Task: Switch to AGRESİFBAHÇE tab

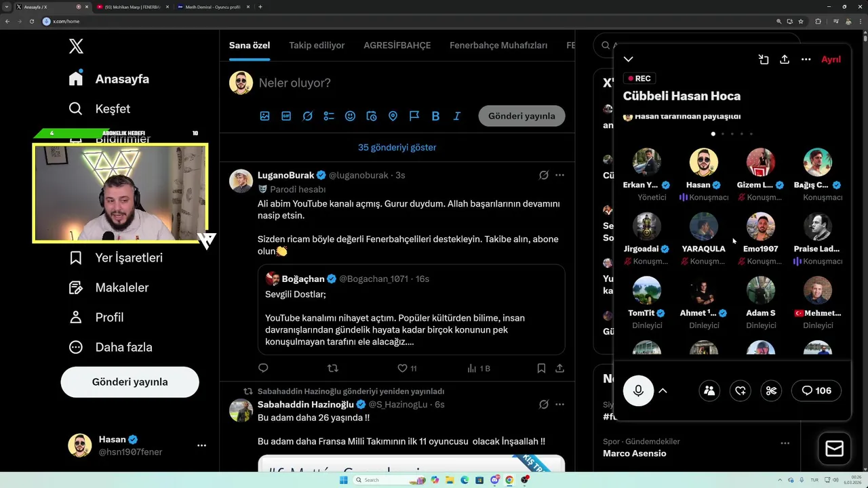Action: click(x=397, y=45)
